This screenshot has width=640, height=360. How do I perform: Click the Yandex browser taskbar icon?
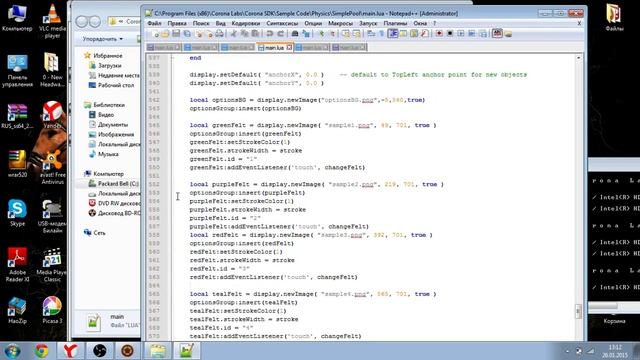70,351
